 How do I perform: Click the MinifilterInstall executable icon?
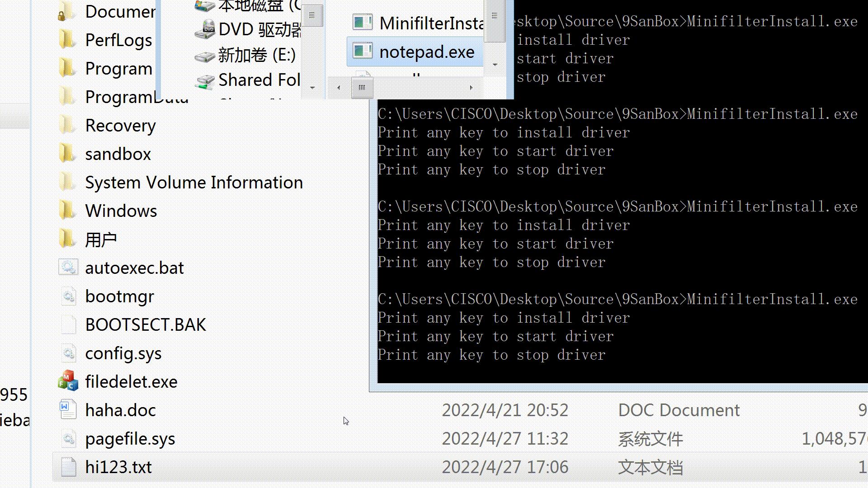pyautogui.click(x=363, y=23)
